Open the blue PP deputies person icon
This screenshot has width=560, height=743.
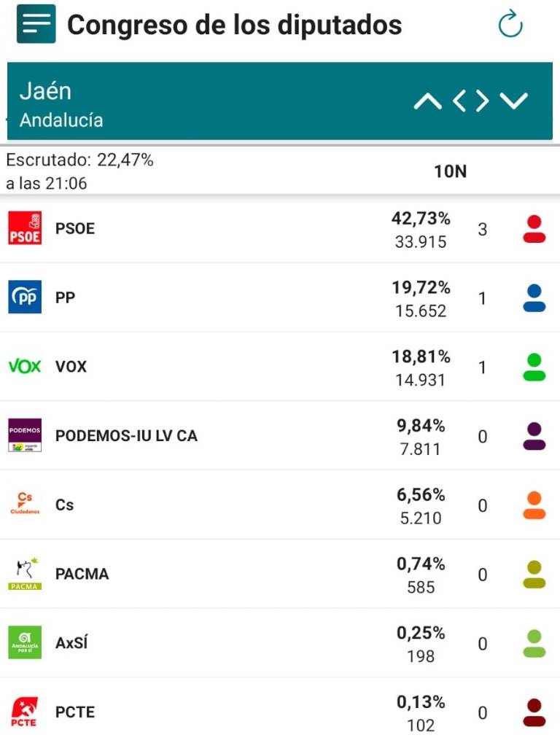click(x=534, y=298)
